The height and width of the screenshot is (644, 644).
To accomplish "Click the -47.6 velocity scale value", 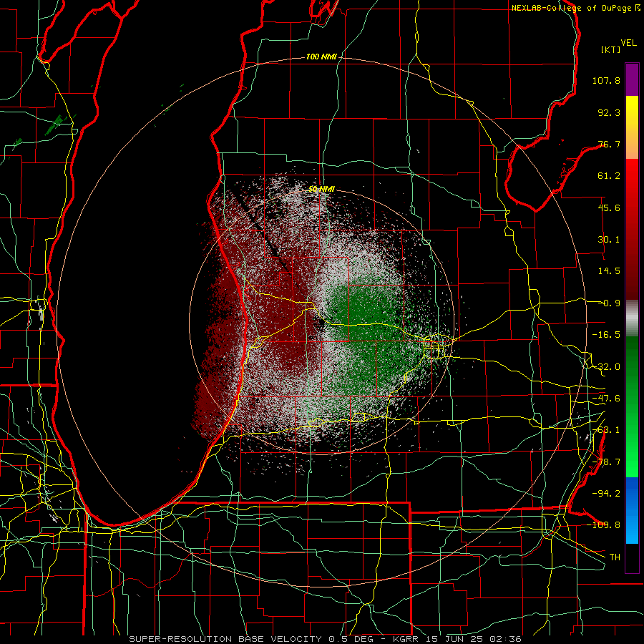I will [606, 399].
